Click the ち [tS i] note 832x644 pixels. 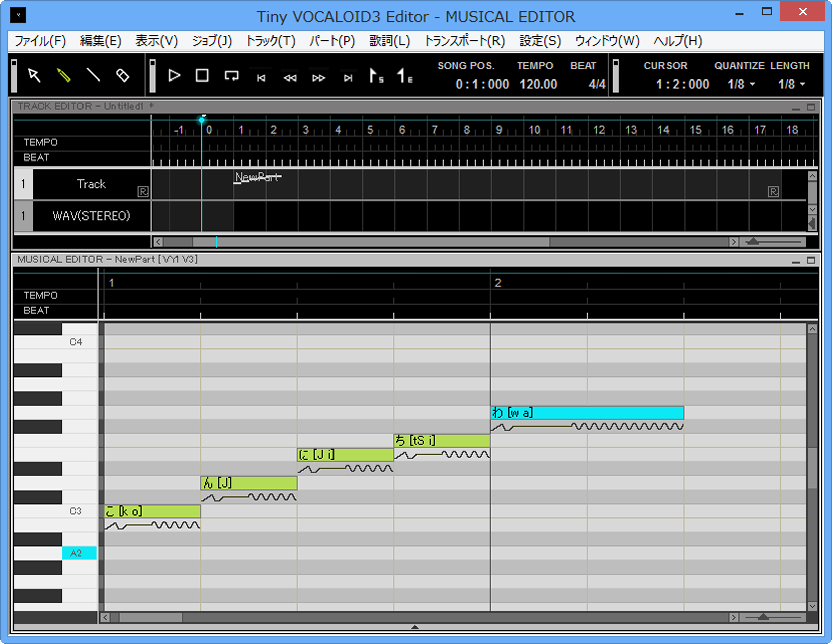pos(442,441)
